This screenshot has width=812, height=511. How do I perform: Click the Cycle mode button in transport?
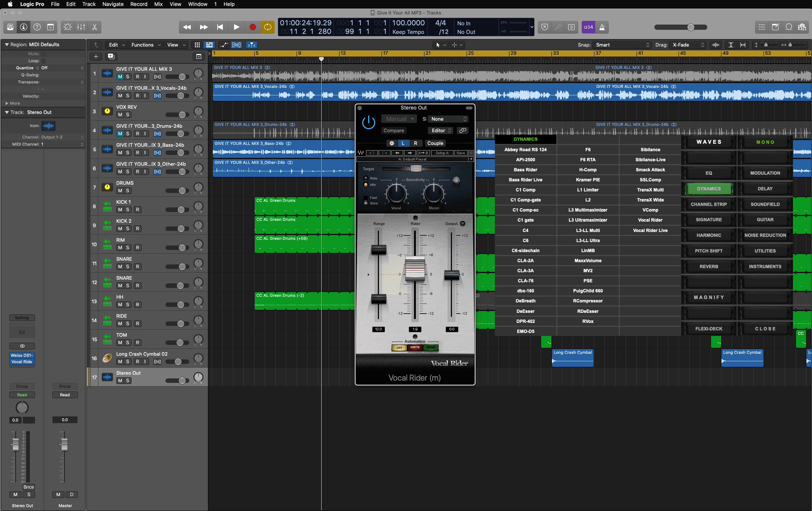(x=268, y=27)
